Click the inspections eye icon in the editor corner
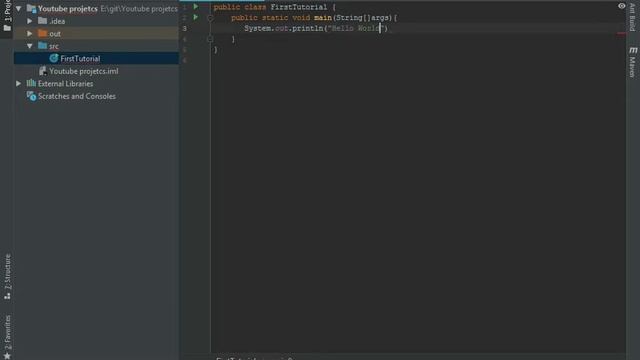Viewport: 640px width, 360px height. coord(621,6)
